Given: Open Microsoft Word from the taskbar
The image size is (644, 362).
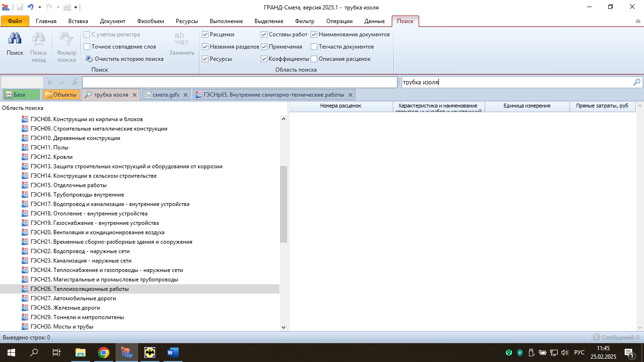Looking at the screenshot, I should point(173,353).
